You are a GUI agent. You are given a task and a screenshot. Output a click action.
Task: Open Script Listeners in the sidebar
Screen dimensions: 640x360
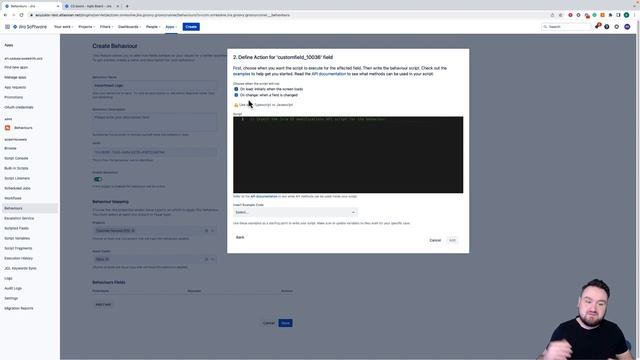click(17, 178)
